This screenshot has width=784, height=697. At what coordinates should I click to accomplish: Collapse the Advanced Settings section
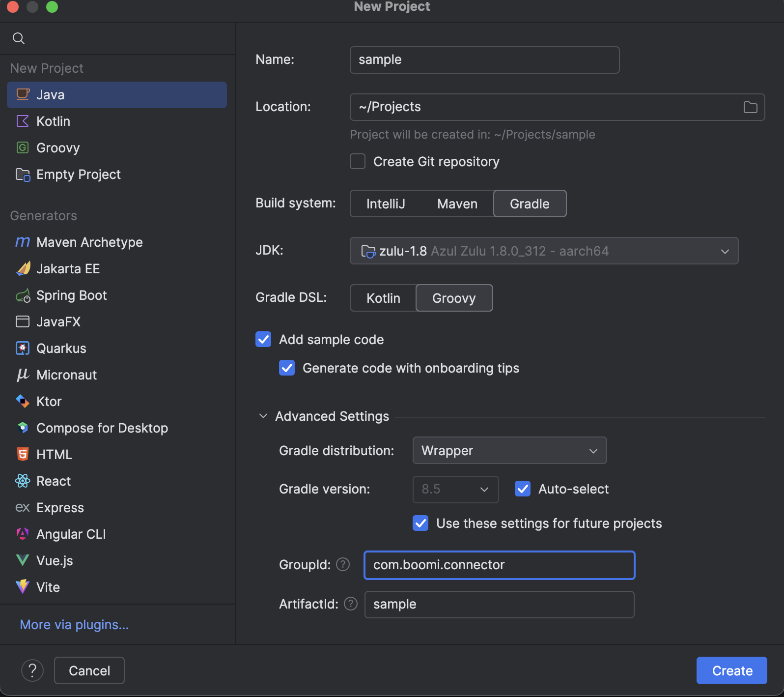[263, 416]
